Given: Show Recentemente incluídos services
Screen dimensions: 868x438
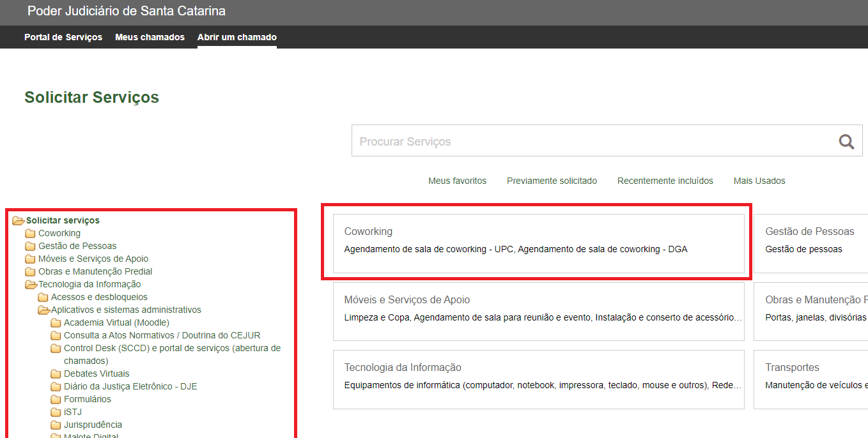Looking at the screenshot, I should click(665, 181).
